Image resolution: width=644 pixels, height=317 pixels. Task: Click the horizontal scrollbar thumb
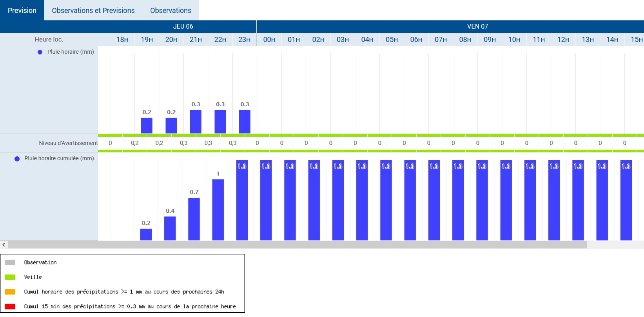298,245
